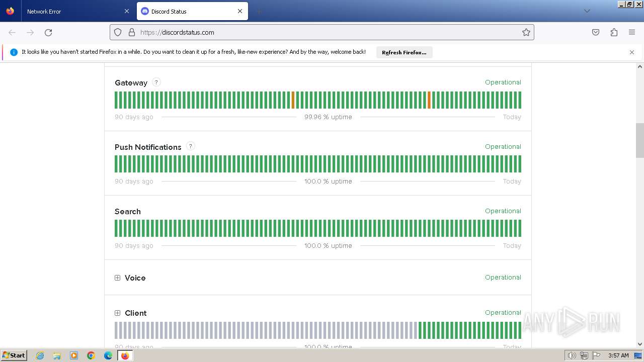Open the media player taskbar icon
Viewport: 644px width, 362px height.
74,355
